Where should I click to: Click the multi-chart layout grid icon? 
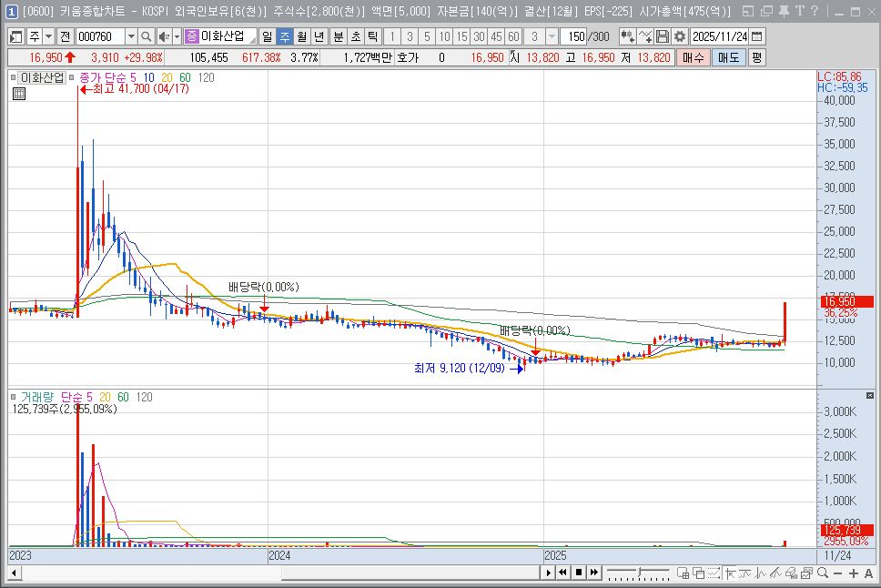[684, 573]
